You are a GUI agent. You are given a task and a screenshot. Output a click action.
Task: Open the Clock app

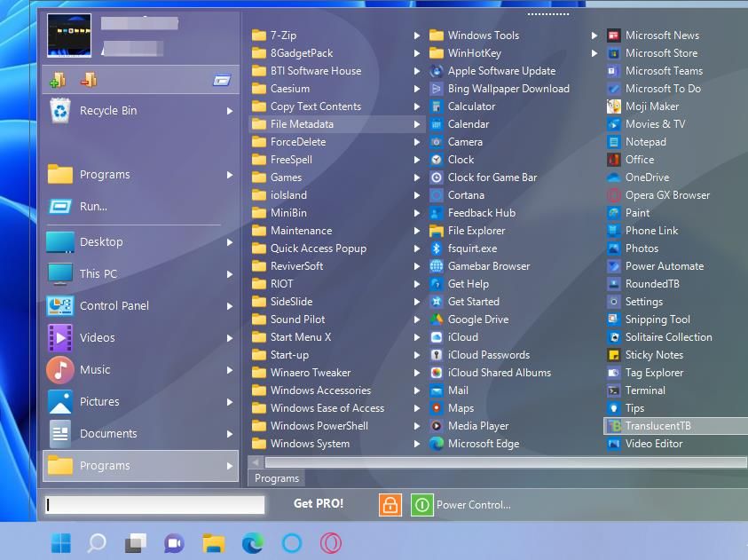click(x=452, y=160)
